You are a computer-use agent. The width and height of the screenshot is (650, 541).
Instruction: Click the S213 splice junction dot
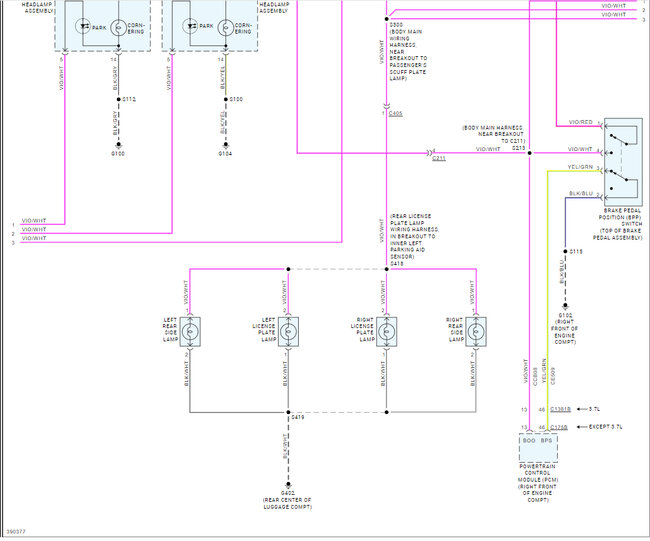coord(529,153)
